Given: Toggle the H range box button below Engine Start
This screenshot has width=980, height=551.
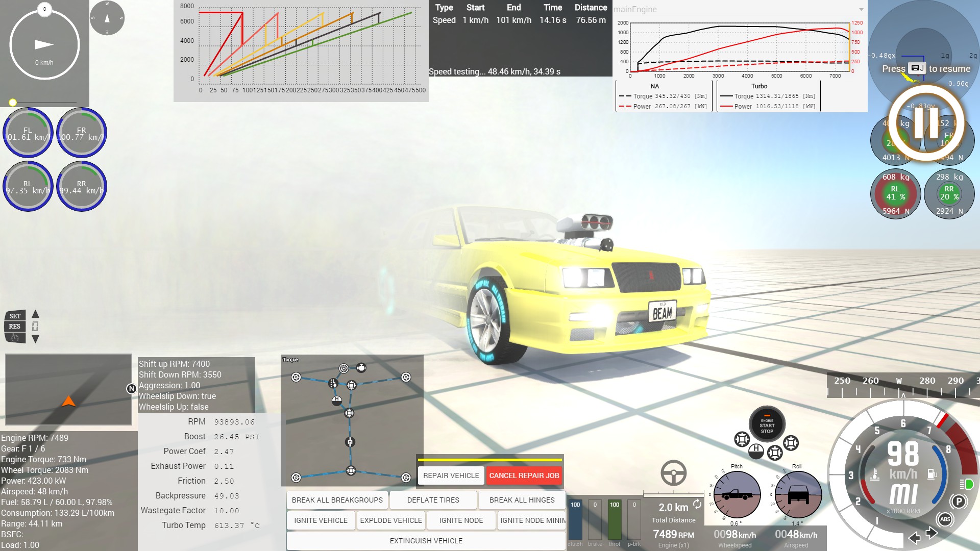Looking at the screenshot, I should pos(756,451).
